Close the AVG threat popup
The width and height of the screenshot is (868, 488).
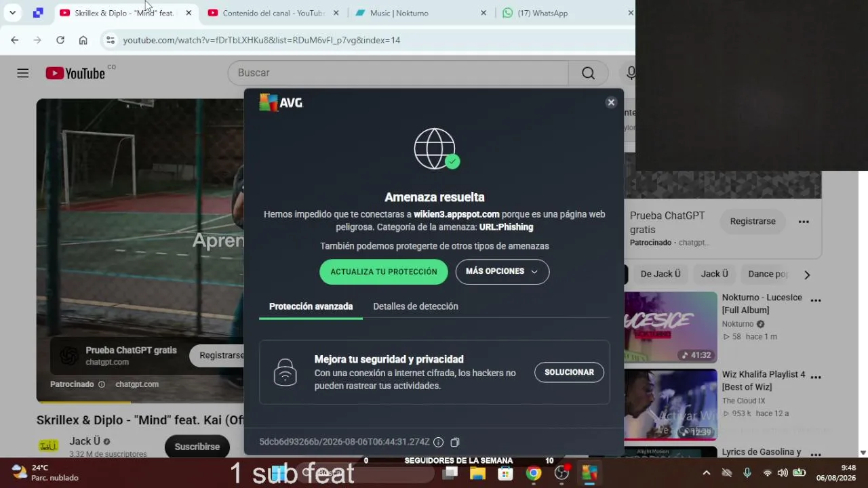611,102
